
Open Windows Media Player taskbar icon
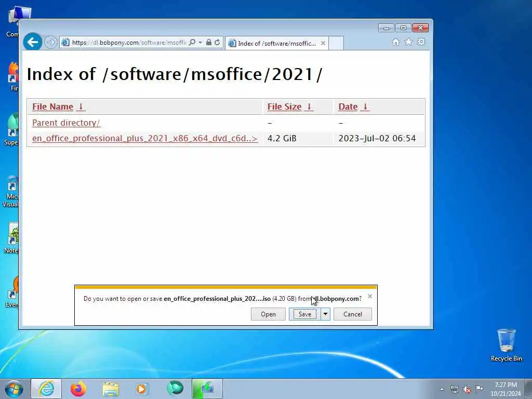click(x=142, y=389)
